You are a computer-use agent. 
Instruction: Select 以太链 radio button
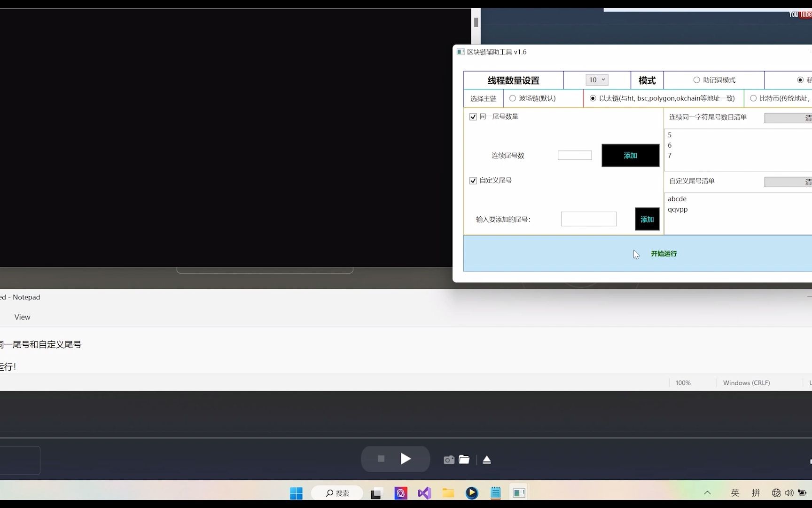click(x=593, y=98)
